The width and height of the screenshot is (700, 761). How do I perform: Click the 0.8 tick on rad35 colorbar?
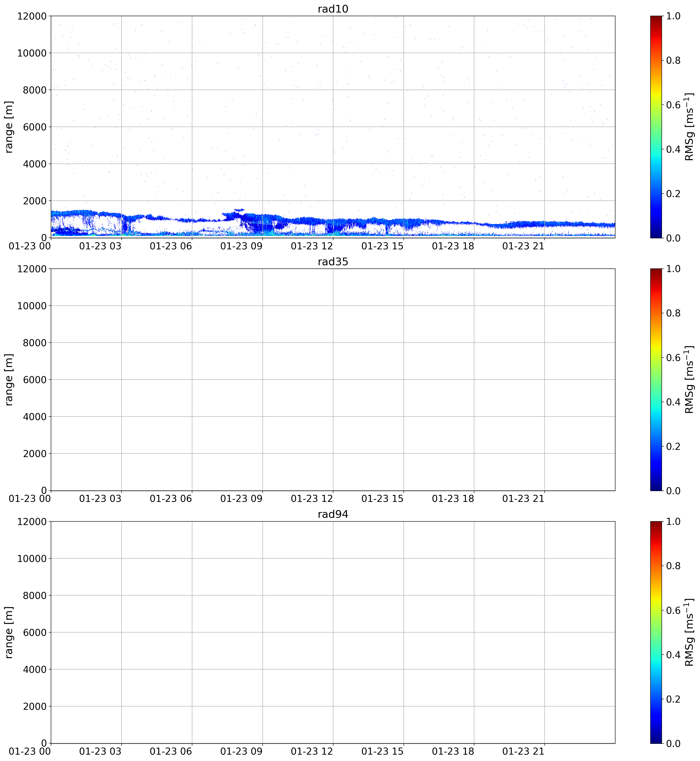[x=673, y=313]
